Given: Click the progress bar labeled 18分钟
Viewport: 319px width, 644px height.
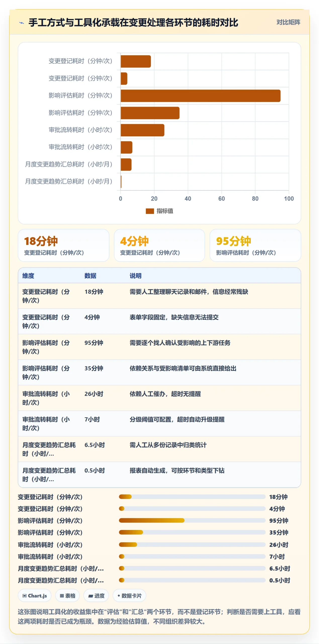Looking at the screenshot, I should (x=192, y=496).
